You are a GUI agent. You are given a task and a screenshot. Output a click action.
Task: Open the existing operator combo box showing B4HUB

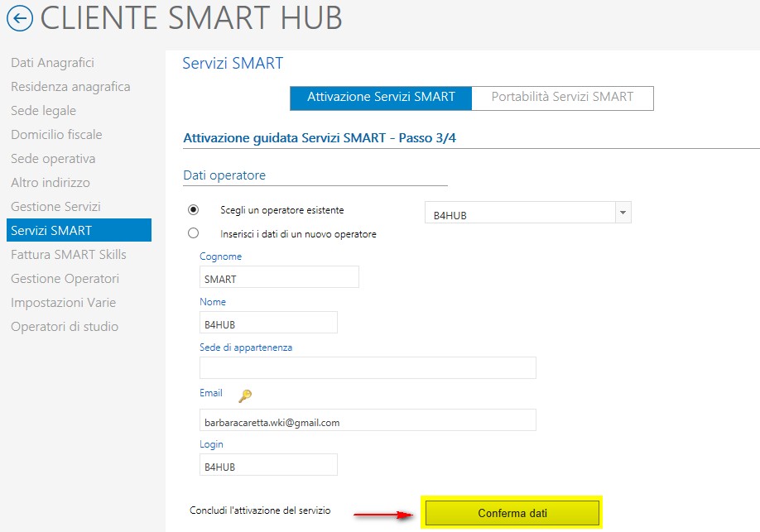[x=528, y=213]
